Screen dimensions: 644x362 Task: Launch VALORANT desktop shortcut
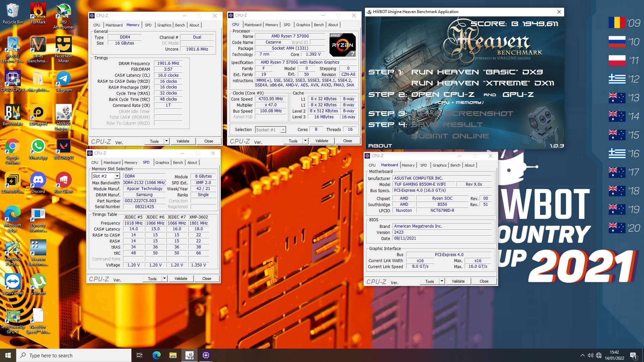click(63, 149)
